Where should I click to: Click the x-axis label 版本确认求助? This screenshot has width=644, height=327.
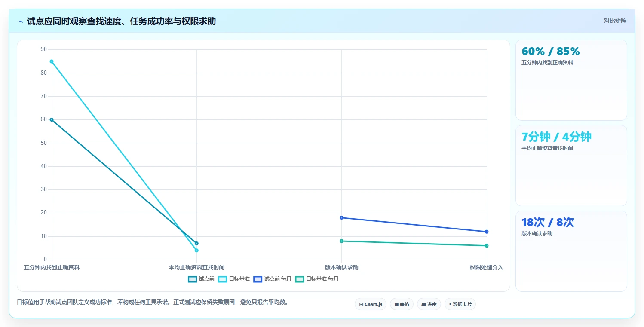coord(342,267)
